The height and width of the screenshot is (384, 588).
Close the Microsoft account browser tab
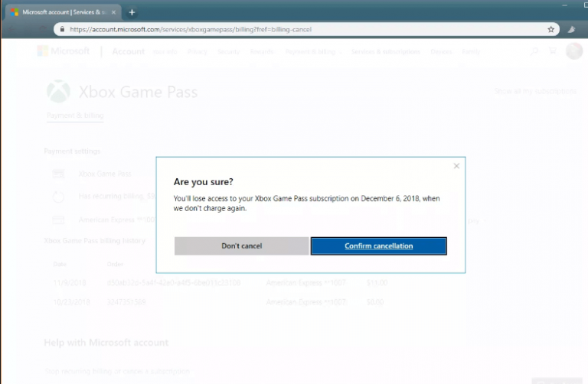click(113, 12)
